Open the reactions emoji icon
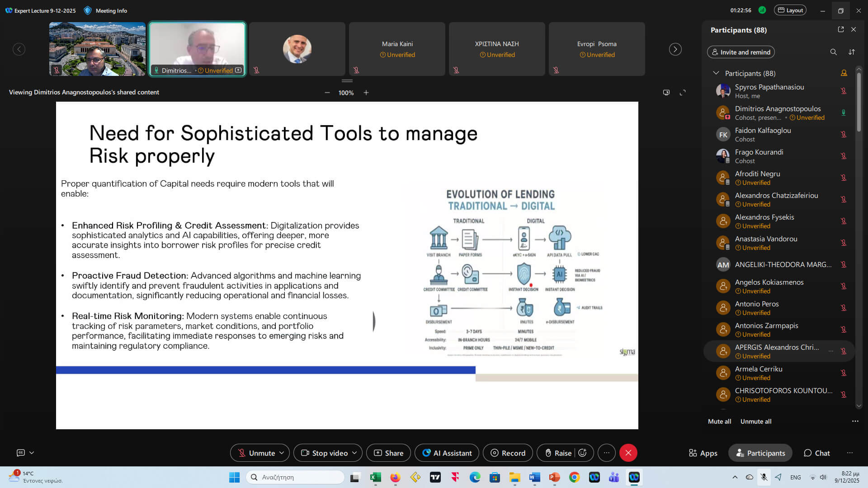The image size is (868, 488). click(x=583, y=453)
